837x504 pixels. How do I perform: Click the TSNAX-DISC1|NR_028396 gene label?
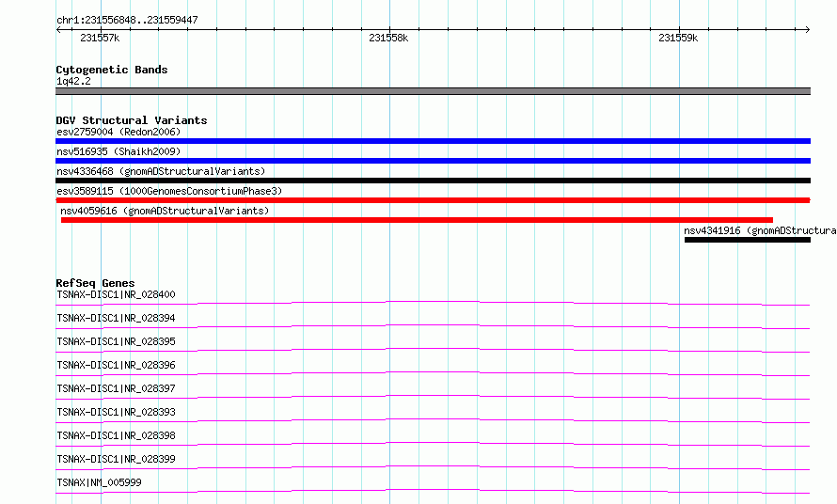click(116, 365)
